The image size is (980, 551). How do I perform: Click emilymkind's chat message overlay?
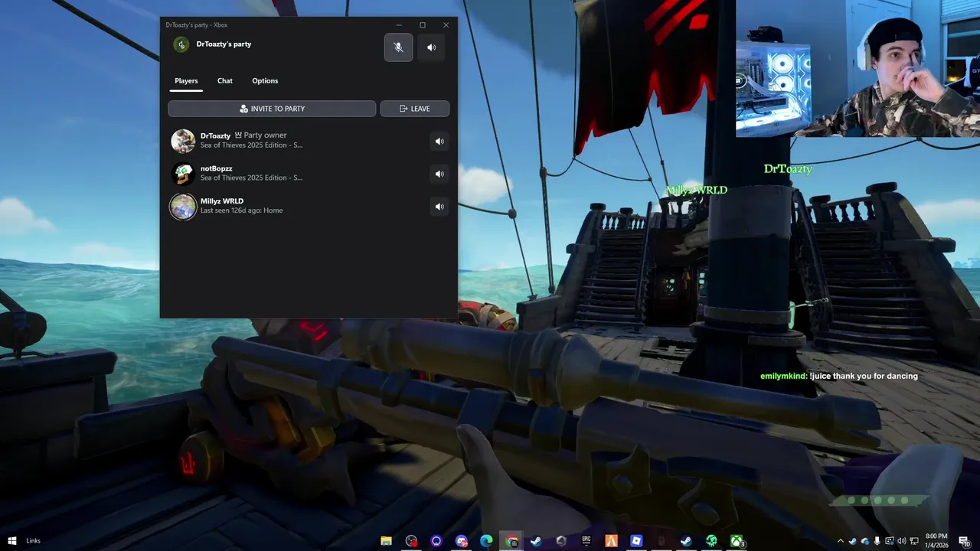point(838,376)
